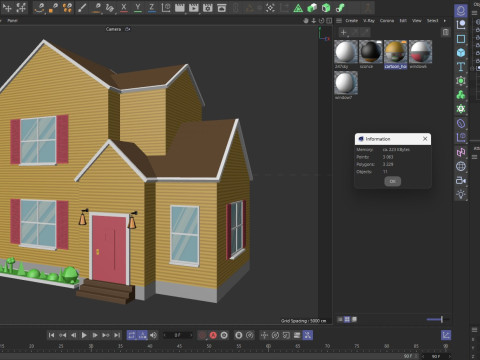Add a Light from right palette

461,194
